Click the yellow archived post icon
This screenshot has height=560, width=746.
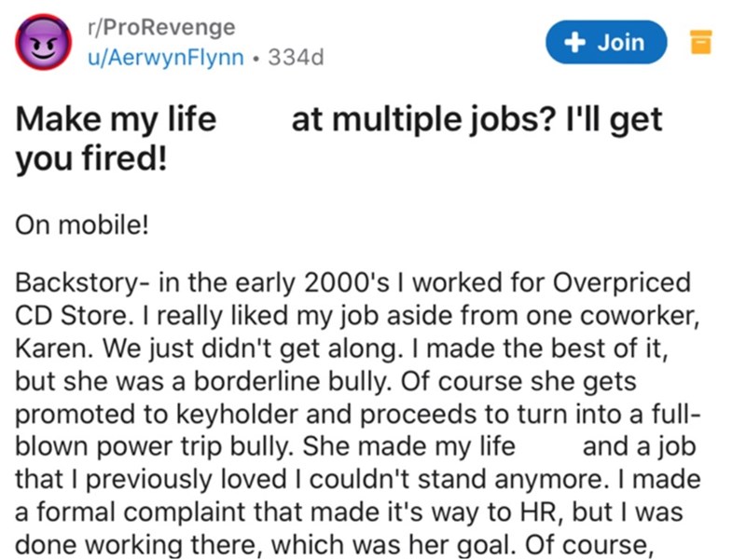point(702,42)
